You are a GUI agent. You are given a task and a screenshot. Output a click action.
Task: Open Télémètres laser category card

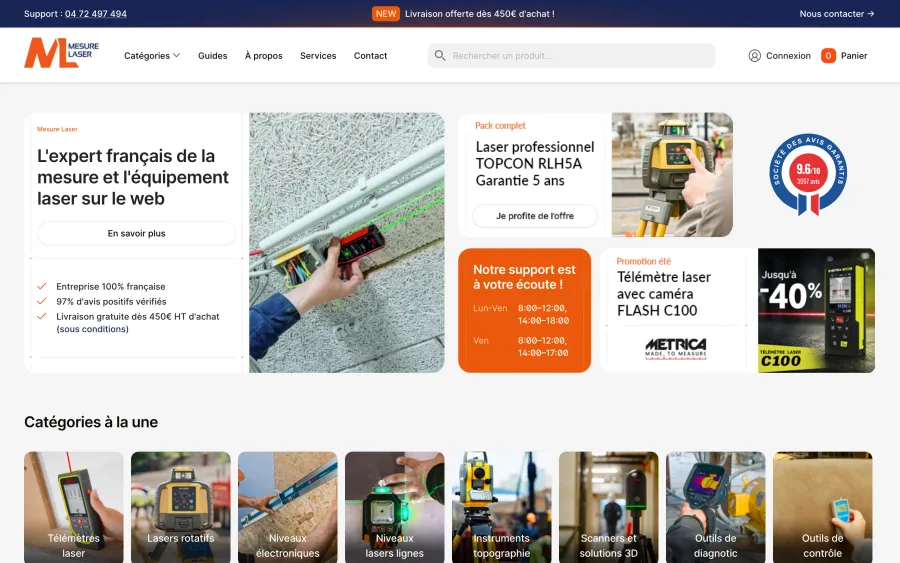pyautogui.click(x=73, y=507)
